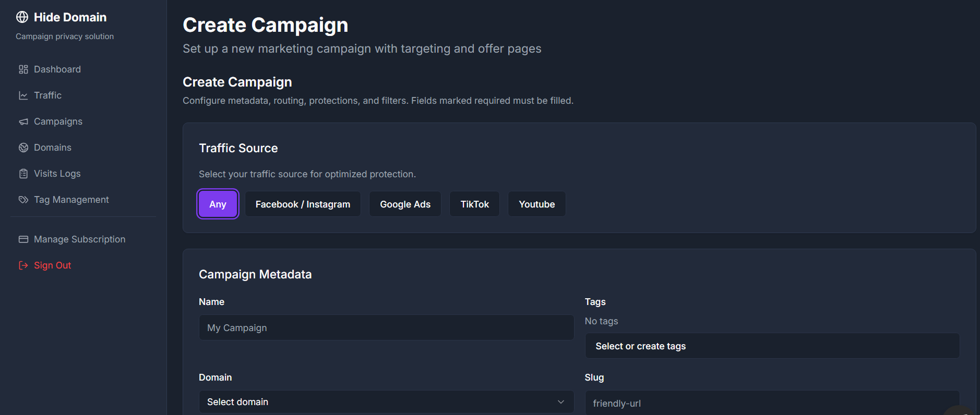Click the Hide Domain globe logo icon
Viewport: 980px width, 415px height.
tap(22, 17)
